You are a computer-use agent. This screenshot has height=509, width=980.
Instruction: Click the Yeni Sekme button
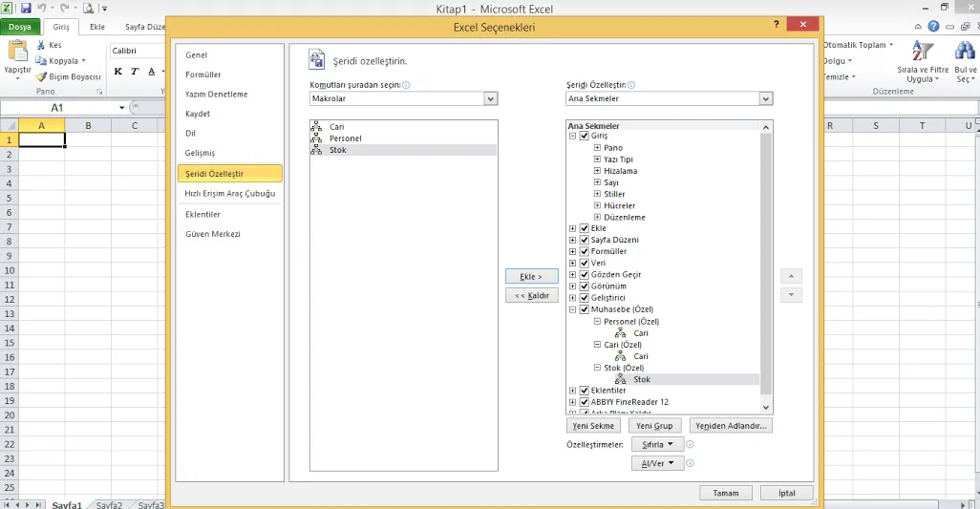point(593,426)
